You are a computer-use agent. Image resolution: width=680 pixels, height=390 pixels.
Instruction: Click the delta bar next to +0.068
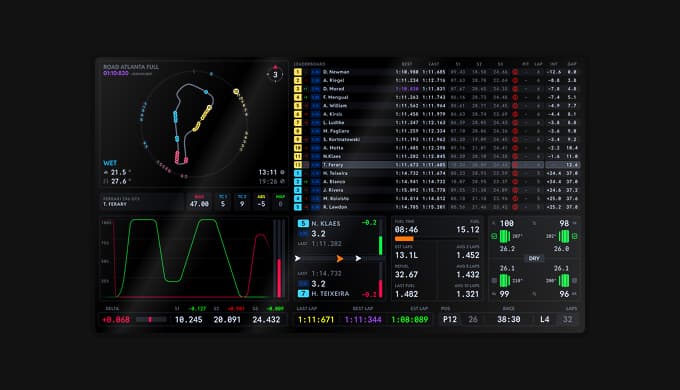[x=151, y=320]
